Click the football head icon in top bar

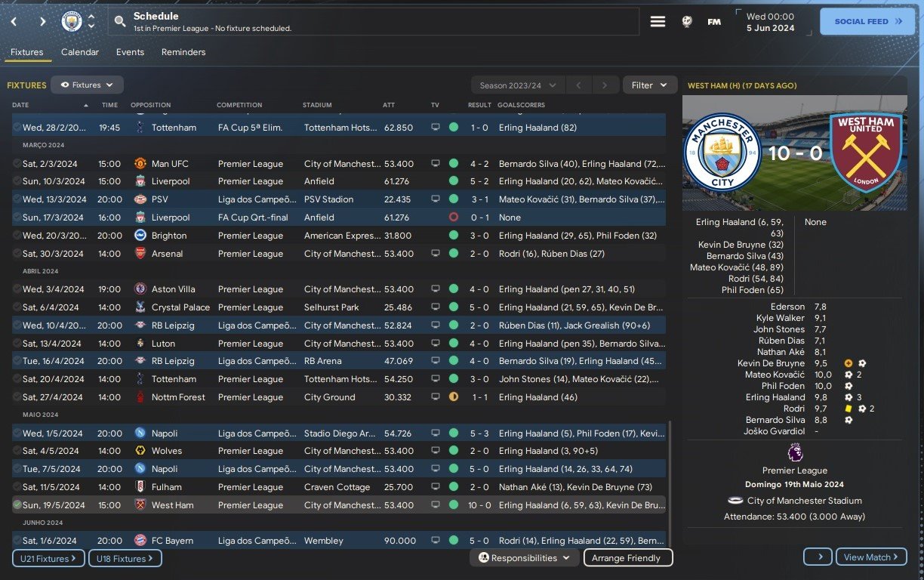point(686,22)
